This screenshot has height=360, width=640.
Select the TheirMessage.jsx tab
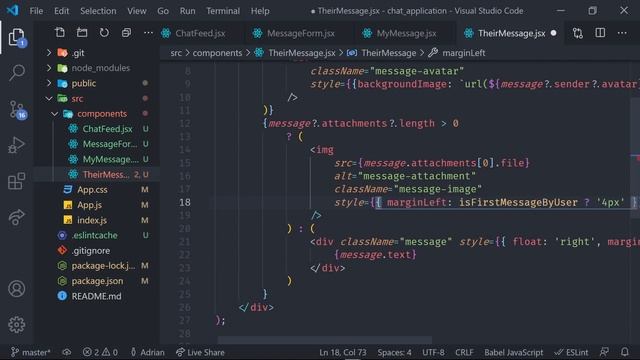(511, 33)
